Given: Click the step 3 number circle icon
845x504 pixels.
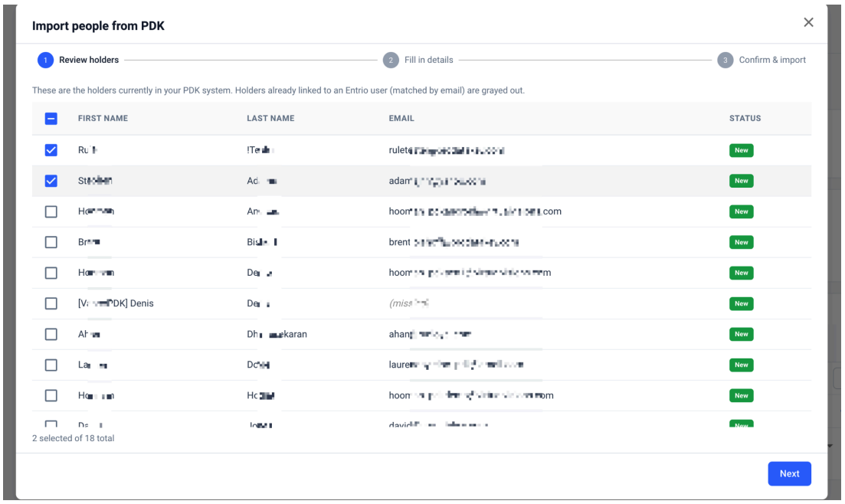Looking at the screenshot, I should click(725, 60).
